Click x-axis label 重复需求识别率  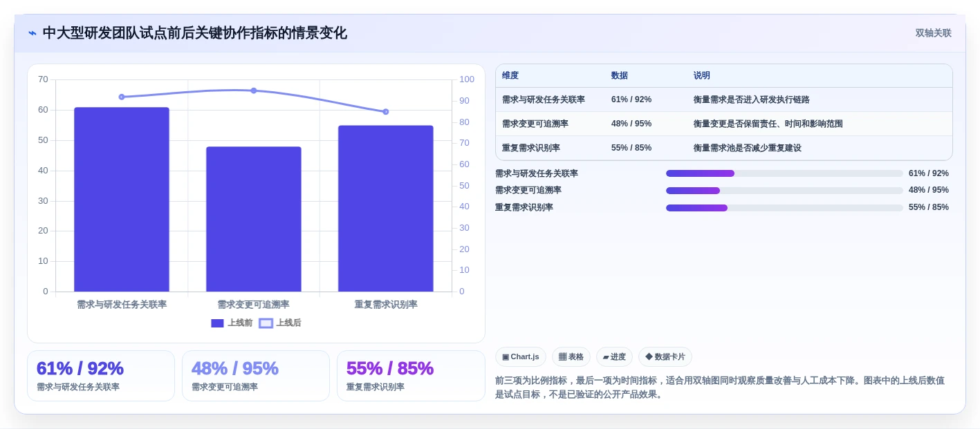tap(386, 304)
